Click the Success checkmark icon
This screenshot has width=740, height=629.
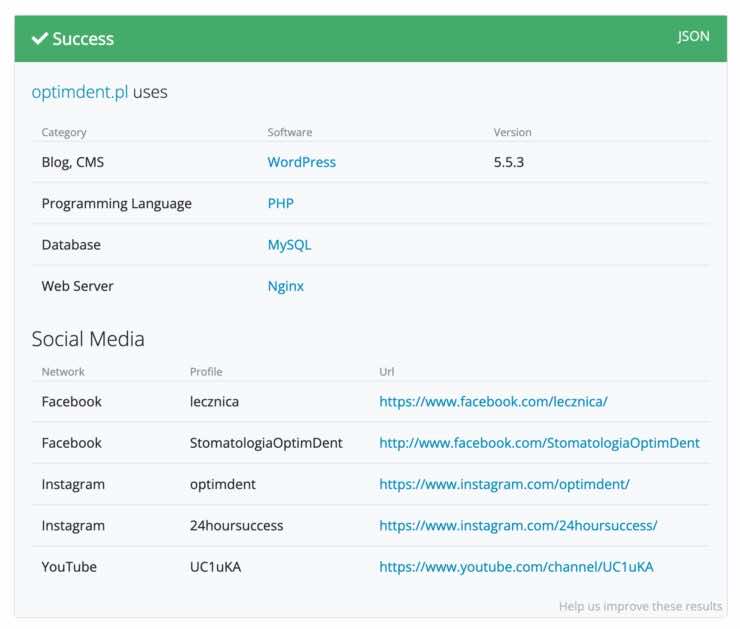[40, 39]
